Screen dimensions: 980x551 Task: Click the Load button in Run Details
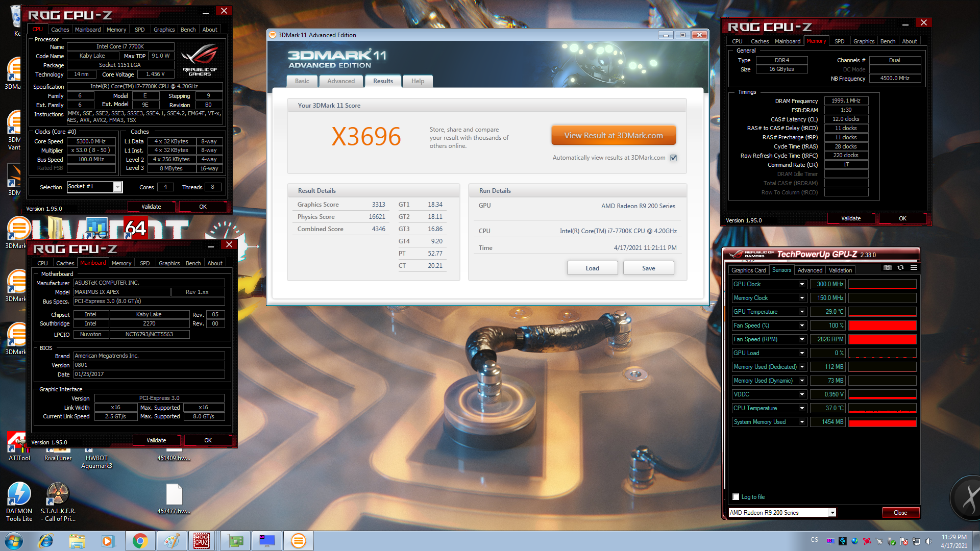(592, 268)
